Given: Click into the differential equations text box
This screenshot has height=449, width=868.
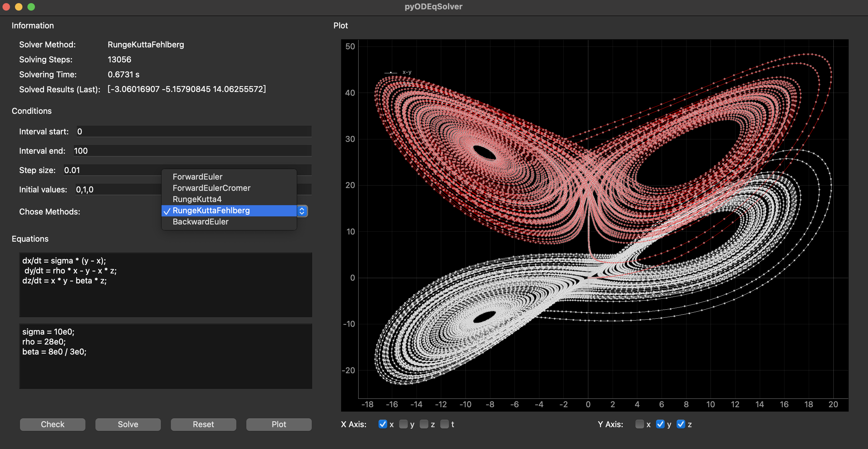Looking at the screenshot, I should pyautogui.click(x=165, y=284).
